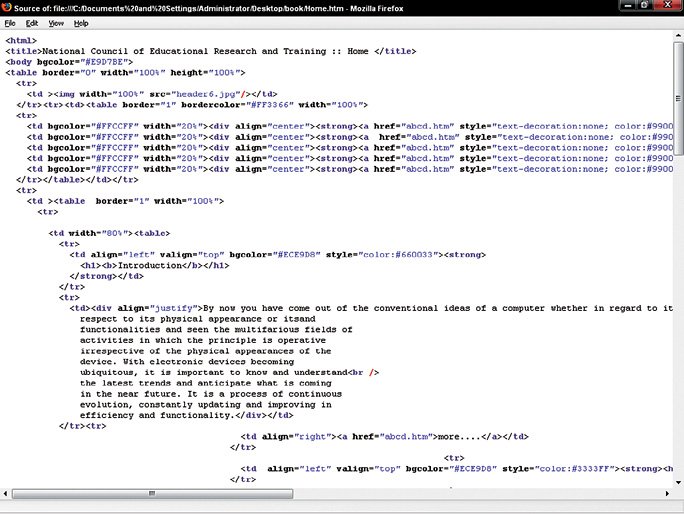Click the opening <html> tag line

click(x=21, y=41)
